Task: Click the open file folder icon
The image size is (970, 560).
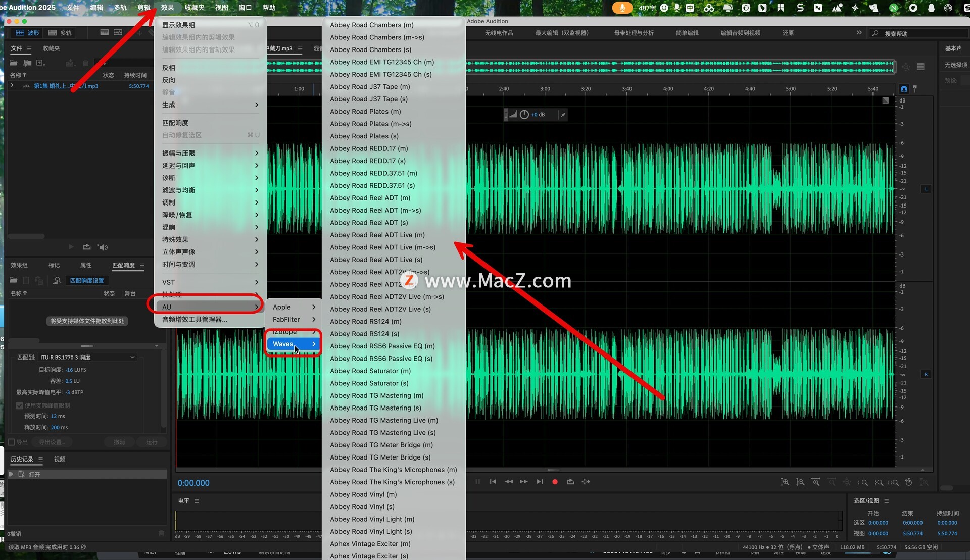Action: 14,63
